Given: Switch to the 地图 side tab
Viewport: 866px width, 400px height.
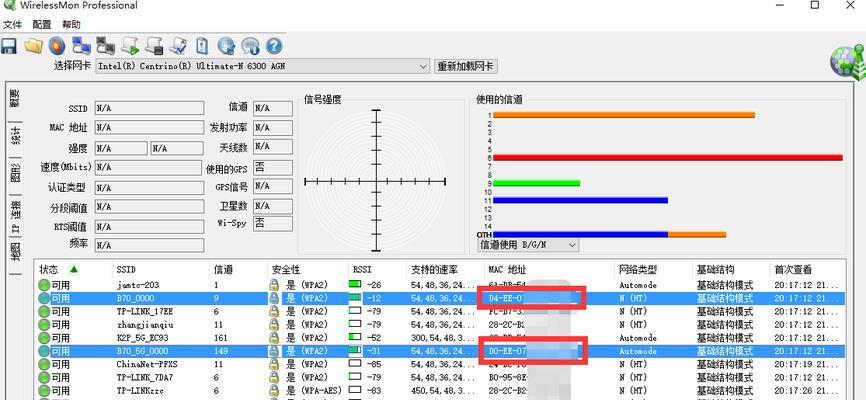Looking at the screenshot, I should click(15, 252).
